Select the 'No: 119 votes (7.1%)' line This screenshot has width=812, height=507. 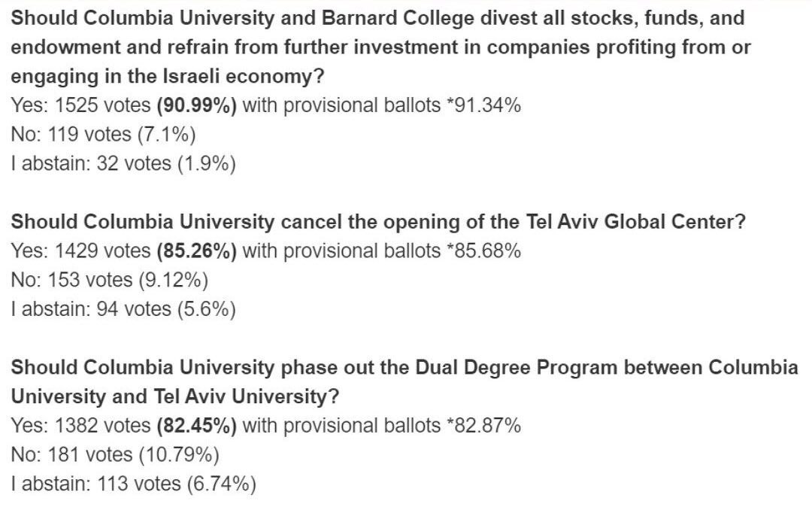[104, 135]
